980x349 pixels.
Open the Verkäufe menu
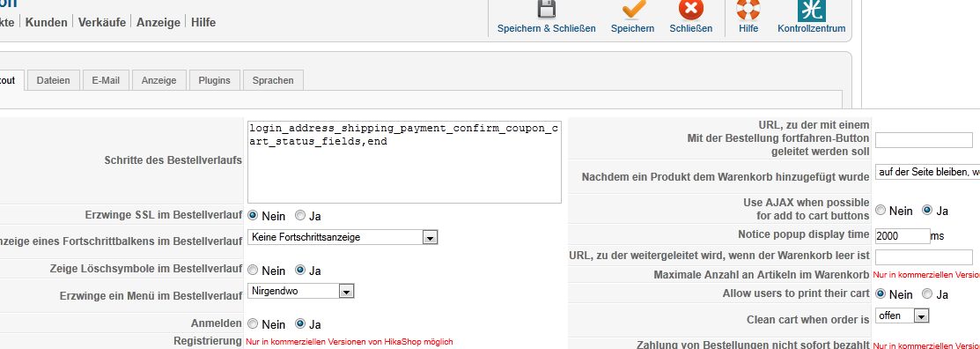tap(102, 22)
